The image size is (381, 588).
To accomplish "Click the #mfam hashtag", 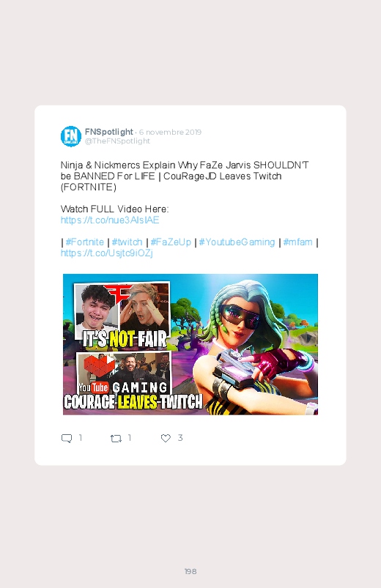I will pyautogui.click(x=298, y=242).
